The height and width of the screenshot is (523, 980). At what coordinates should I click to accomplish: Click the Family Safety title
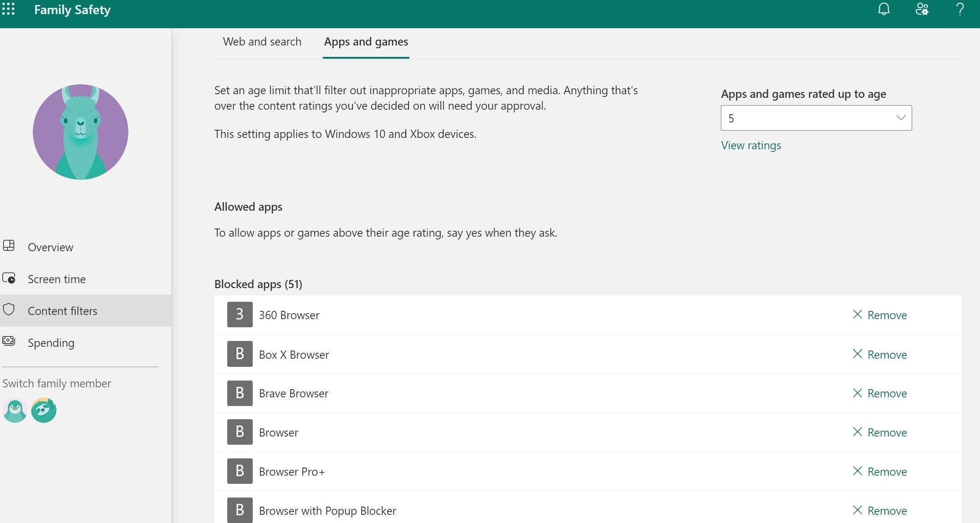click(x=72, y=10)
